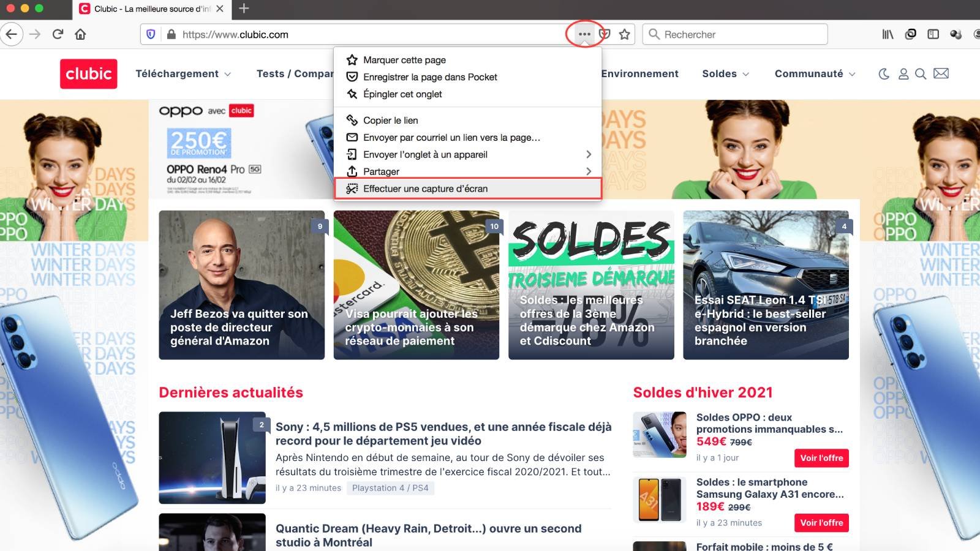The image size is (980, 551).
Task: Open the Jeff Bezos article card
Action: tap(241, 285)
